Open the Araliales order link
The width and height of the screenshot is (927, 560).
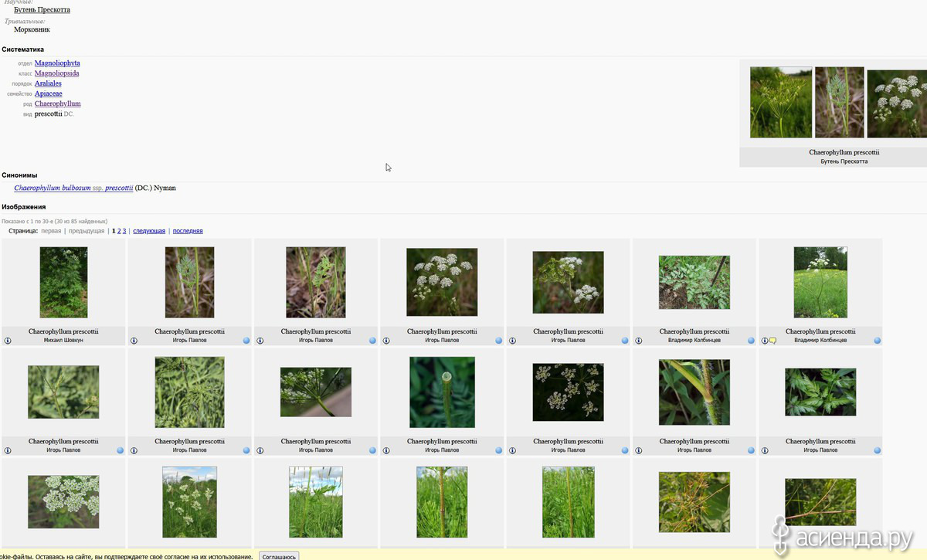[x=48, y=83]
